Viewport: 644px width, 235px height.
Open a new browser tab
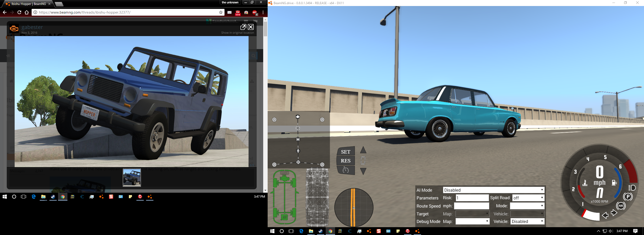pos(59,4)
